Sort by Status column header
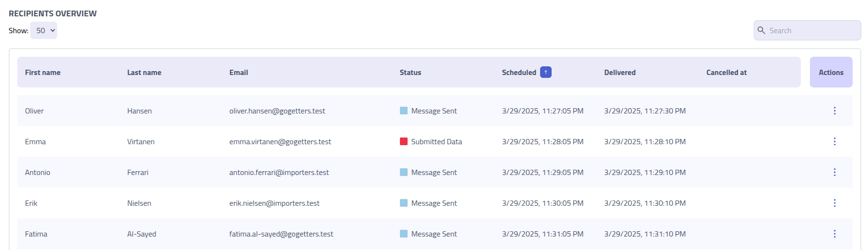Viewport: 868px width, 250px height. [x=410, y=73]
